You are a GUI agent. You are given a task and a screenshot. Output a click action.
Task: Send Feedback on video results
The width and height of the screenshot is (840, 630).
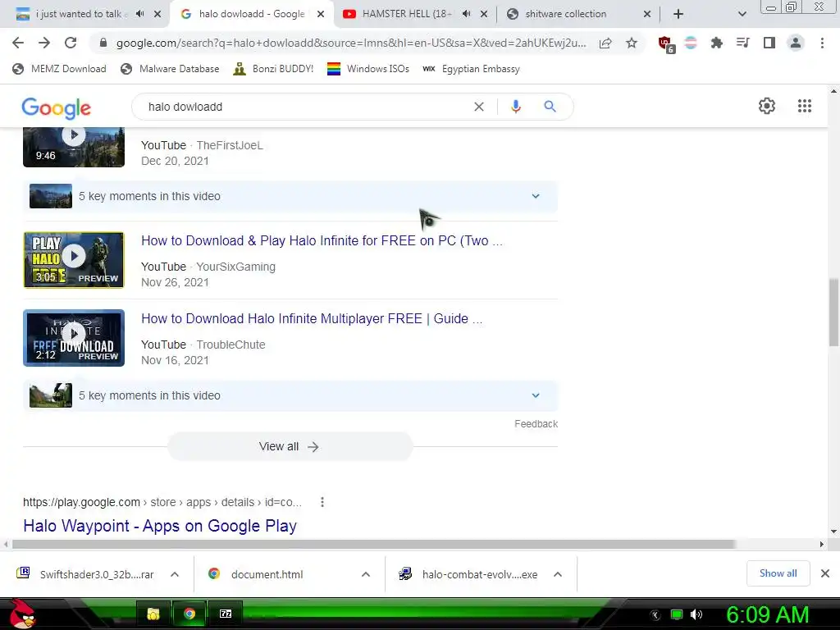click(x=536, y=424)
